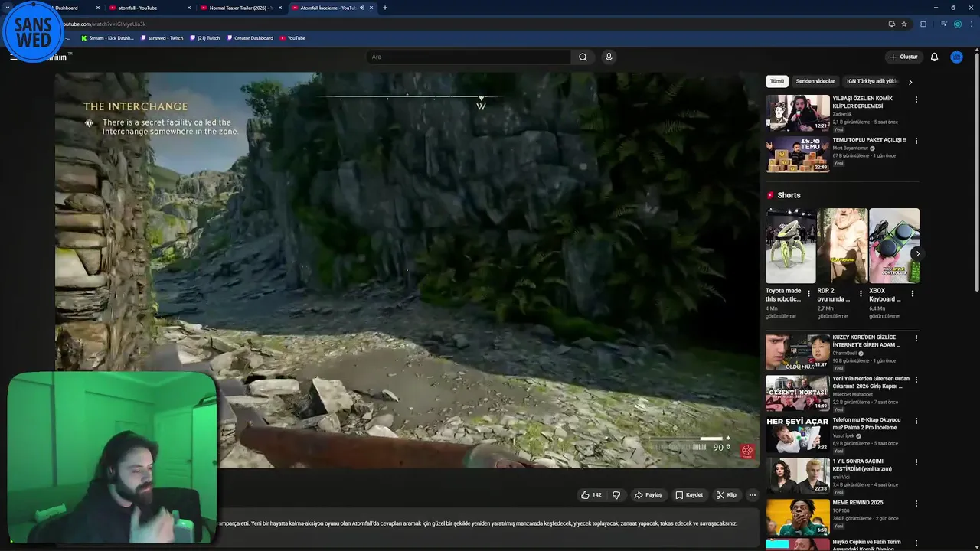Select the Seriden videolar filter chip
980x551 pixels.
pyautogui.click(x=815, y=81)
